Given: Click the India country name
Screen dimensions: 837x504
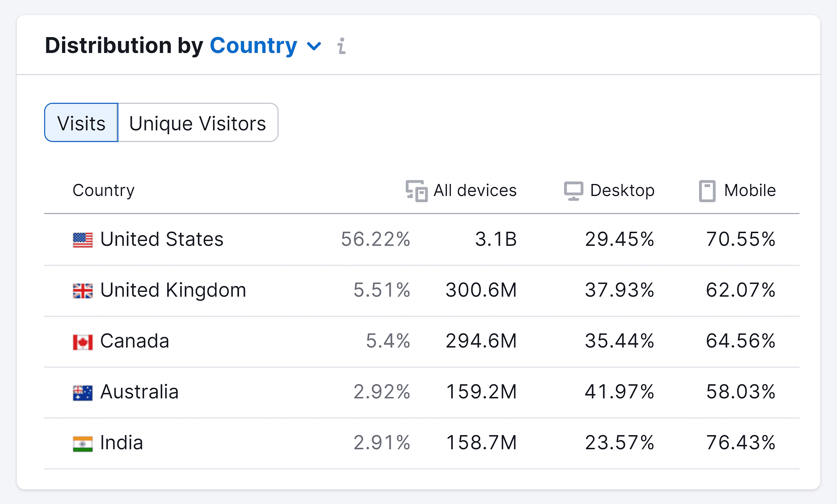Looking at the screenshot, I should [122, 442].
